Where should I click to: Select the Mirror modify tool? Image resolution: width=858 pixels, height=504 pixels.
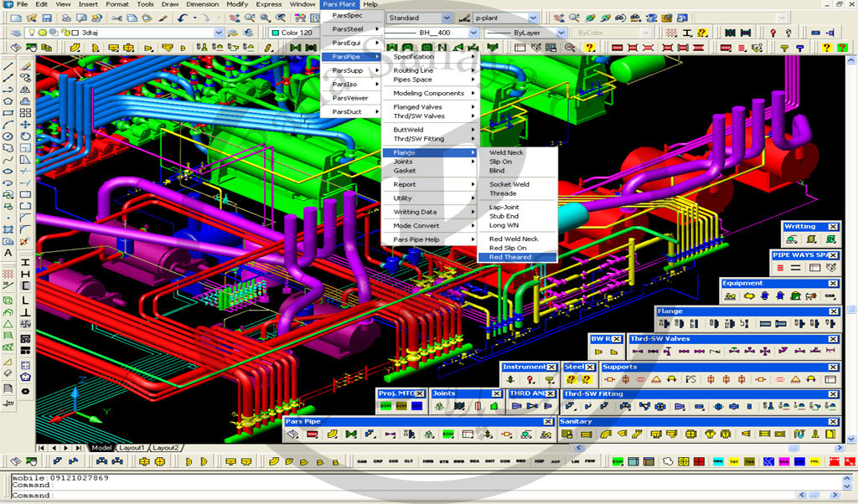[25, 90]
